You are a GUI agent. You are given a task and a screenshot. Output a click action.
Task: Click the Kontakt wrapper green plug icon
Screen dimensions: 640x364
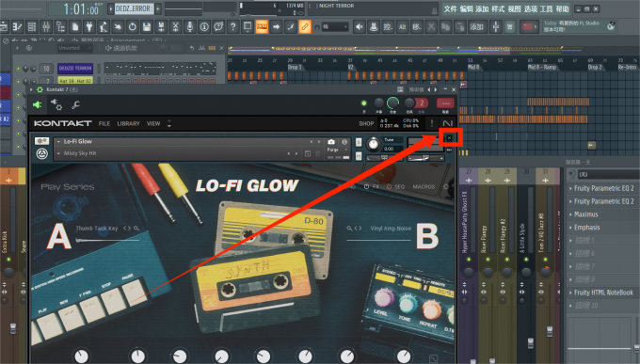point(37,105)
